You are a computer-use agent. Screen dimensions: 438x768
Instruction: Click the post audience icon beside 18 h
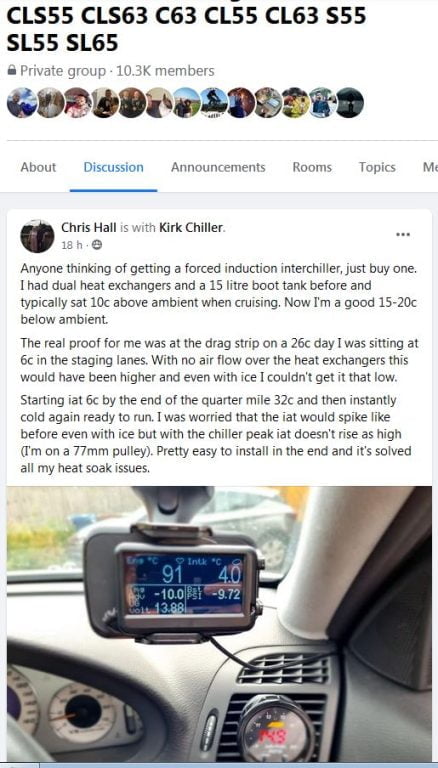(97, 244)
